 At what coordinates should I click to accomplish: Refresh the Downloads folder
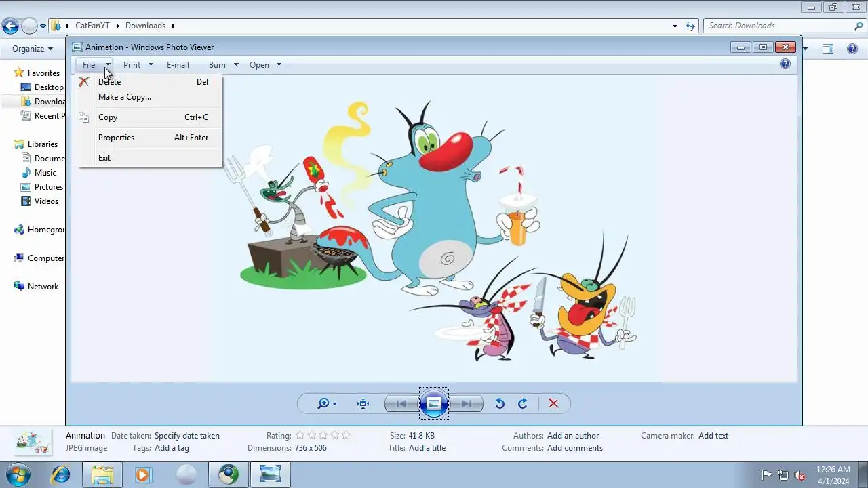click(x=690, y=26)
